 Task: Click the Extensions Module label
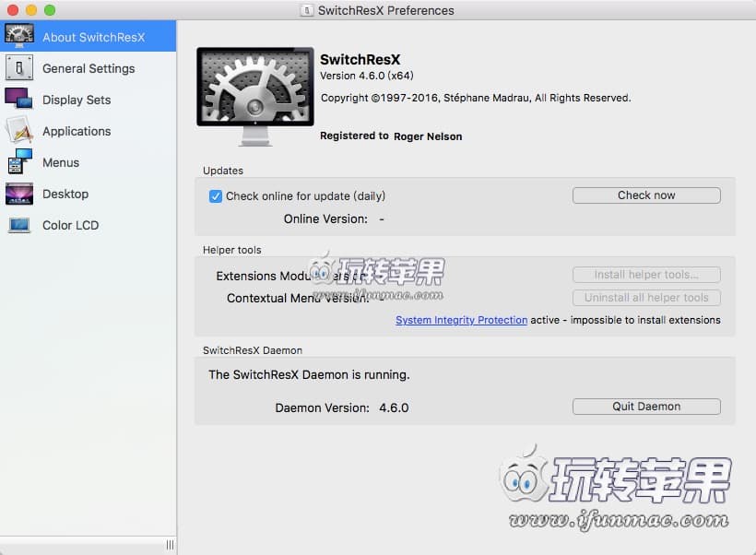pos(290,276)
